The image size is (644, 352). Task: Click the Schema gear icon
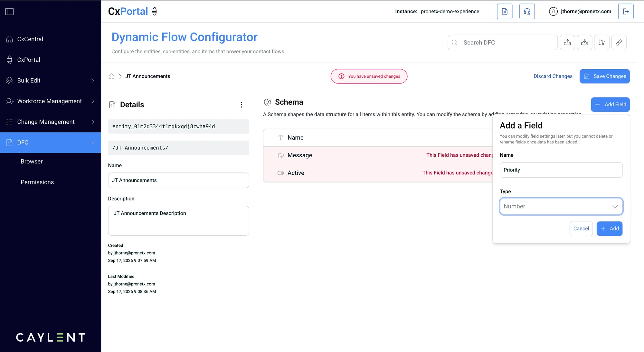[267, 102]
